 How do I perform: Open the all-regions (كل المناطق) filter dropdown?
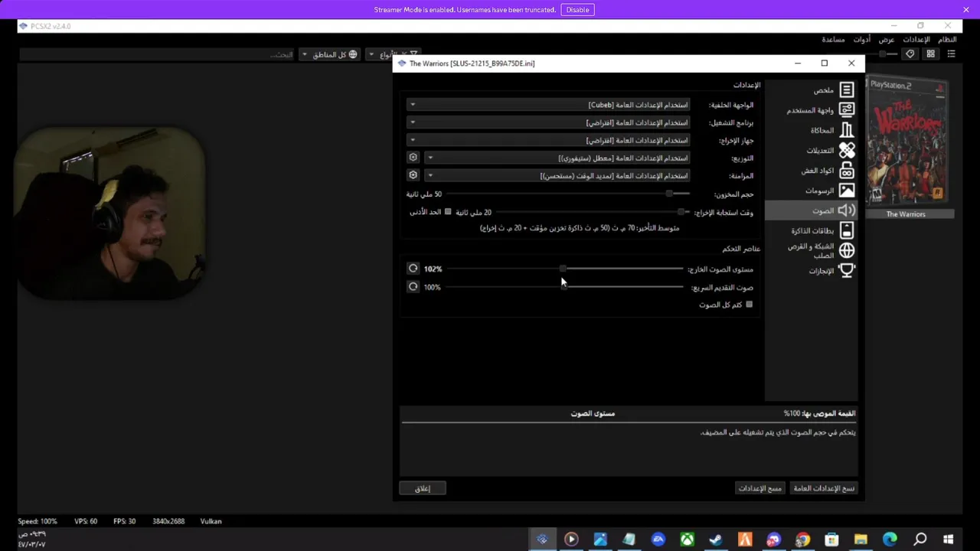pyautogui.click(x=329, y=54)
